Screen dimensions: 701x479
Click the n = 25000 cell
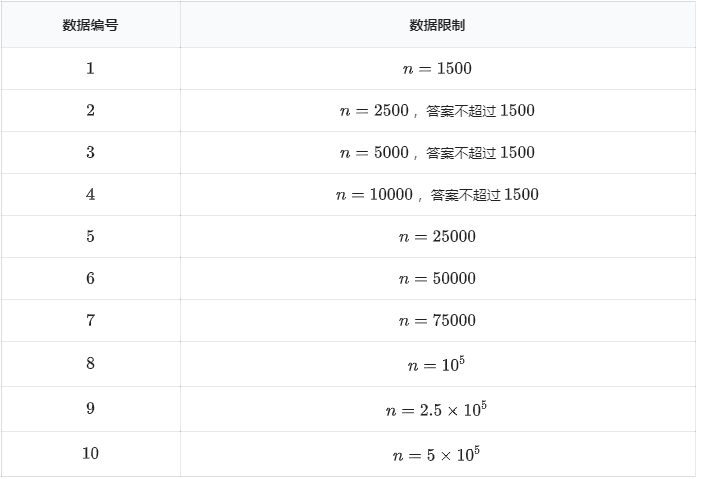tap(437, 237)
